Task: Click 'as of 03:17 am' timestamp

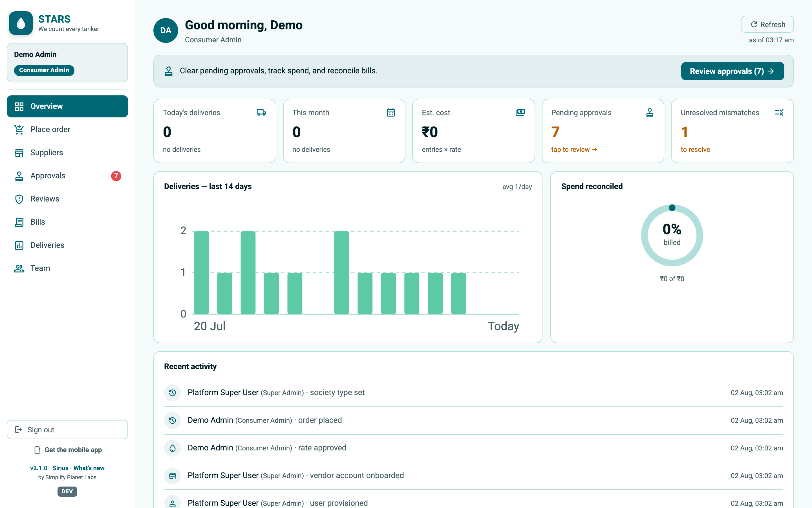Action: [x=771, y=40]
